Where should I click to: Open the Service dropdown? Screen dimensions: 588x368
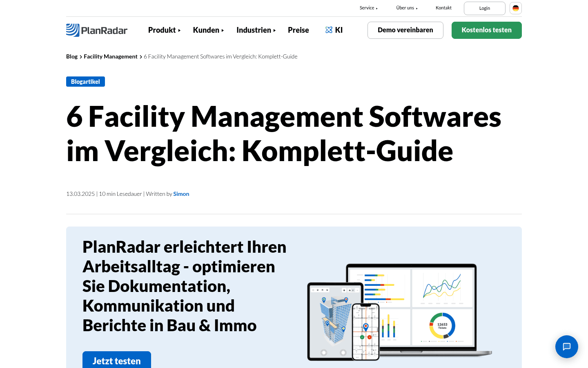(368, 8)
